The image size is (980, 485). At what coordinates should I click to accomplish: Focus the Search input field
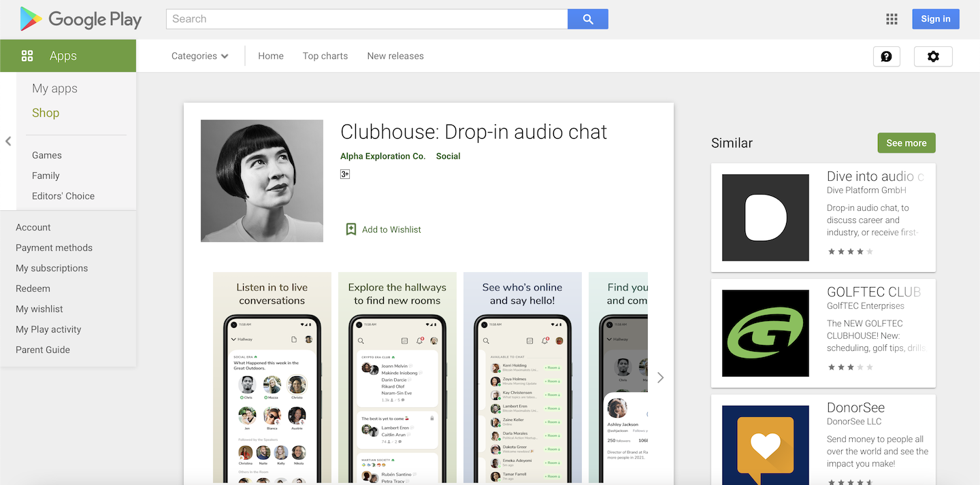[x=367, y=19]
